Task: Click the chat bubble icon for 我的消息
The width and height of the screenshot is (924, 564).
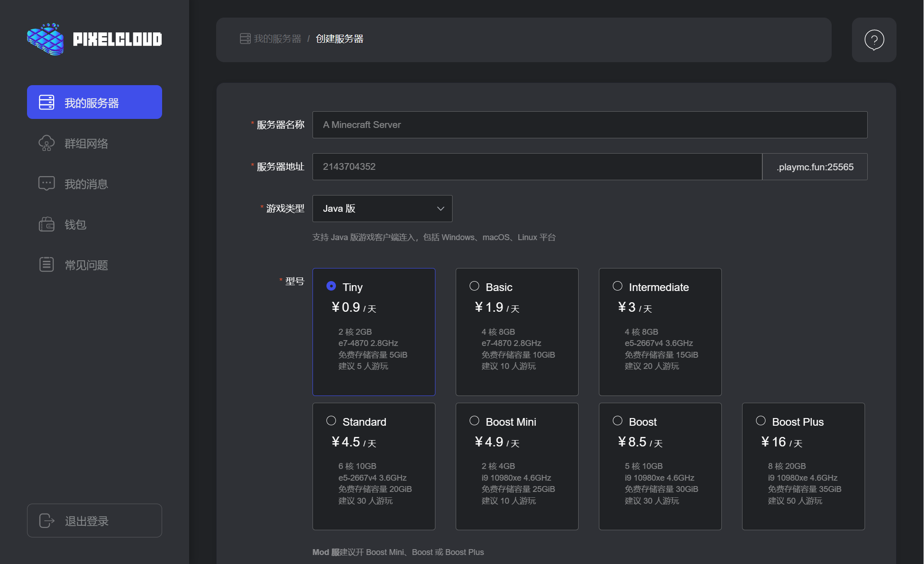Action: point(46,183)
